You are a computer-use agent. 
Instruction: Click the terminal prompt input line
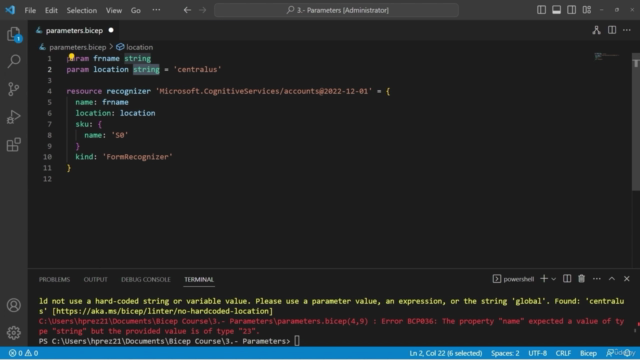click(x=297, y=341)
